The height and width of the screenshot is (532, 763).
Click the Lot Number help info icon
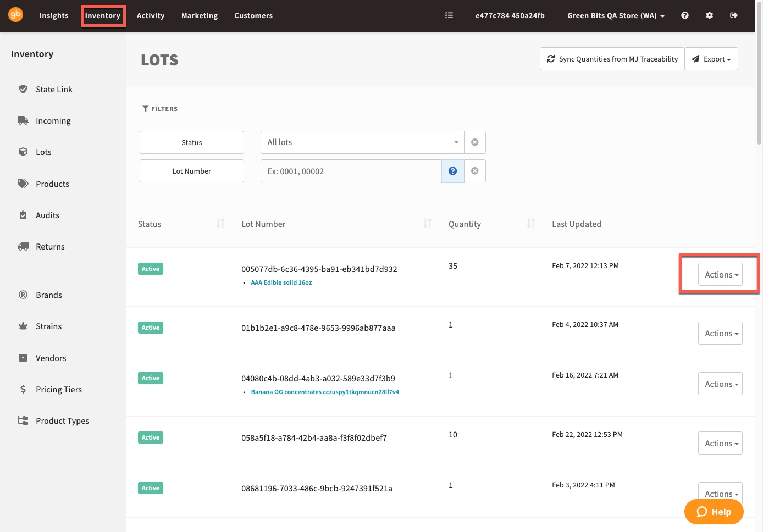(x=452, y=171)
